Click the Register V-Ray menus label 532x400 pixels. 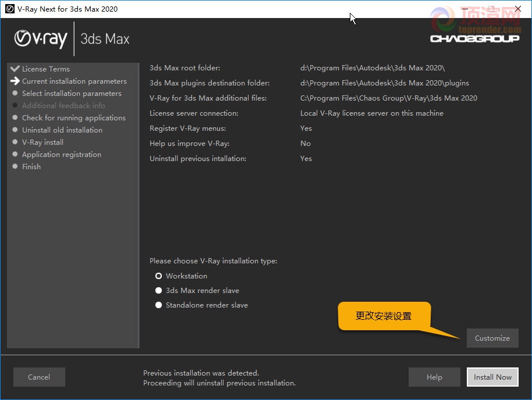tap(187, 128)
